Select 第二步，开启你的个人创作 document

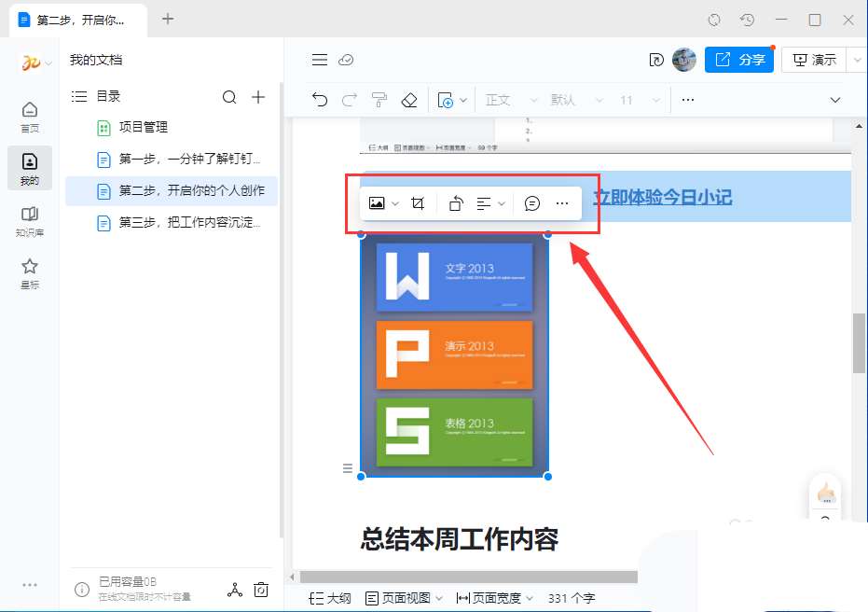click(172, 191)
